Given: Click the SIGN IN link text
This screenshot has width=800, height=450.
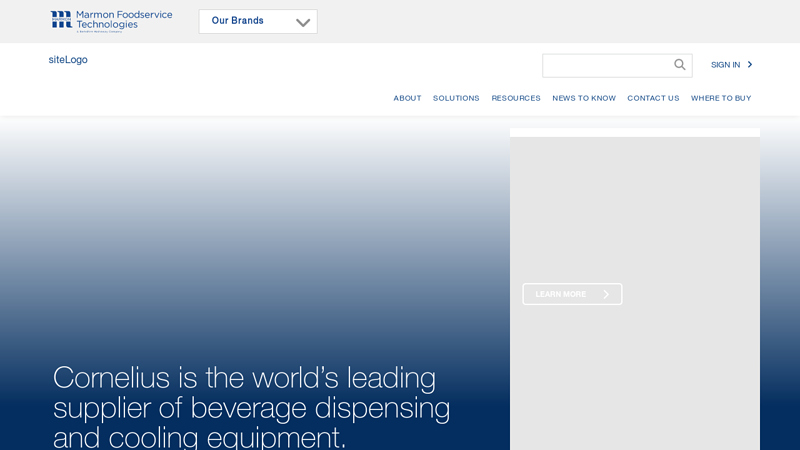Looking at the screenshot, I should [x=725, y=65].
